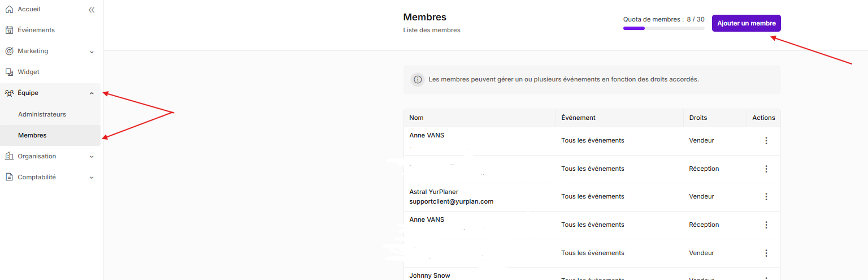
Task: Click the Comptabilité document icon
Action: [x=9, y=178]
